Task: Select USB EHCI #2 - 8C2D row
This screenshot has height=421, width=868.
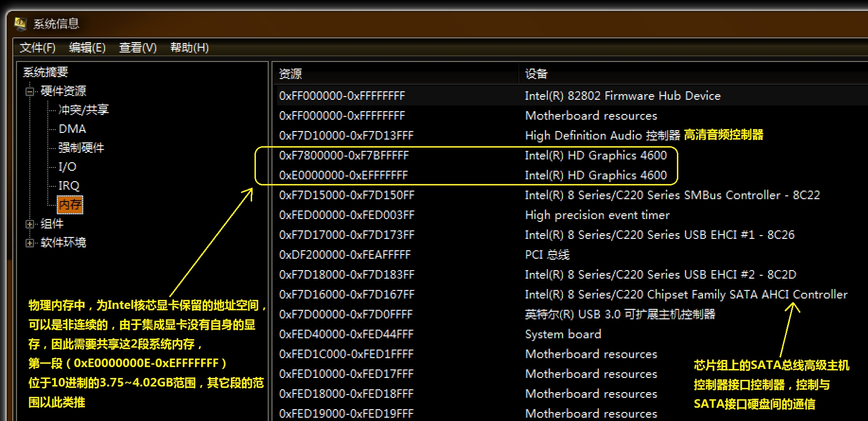Action: (x=571, y=275)
